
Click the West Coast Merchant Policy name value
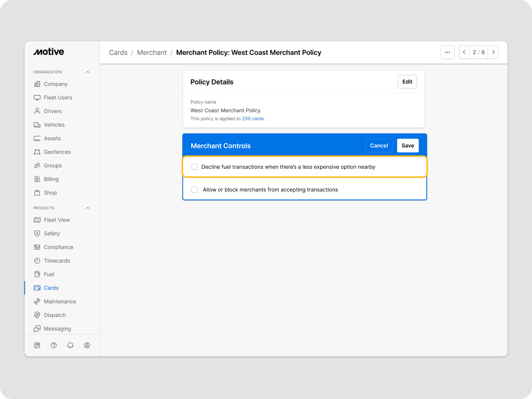[x=225, y=110]
